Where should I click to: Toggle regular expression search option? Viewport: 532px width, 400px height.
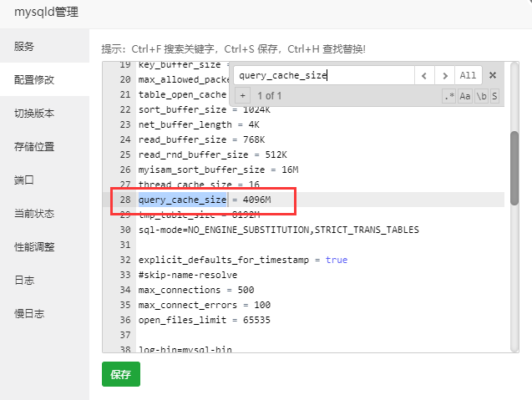449,96
